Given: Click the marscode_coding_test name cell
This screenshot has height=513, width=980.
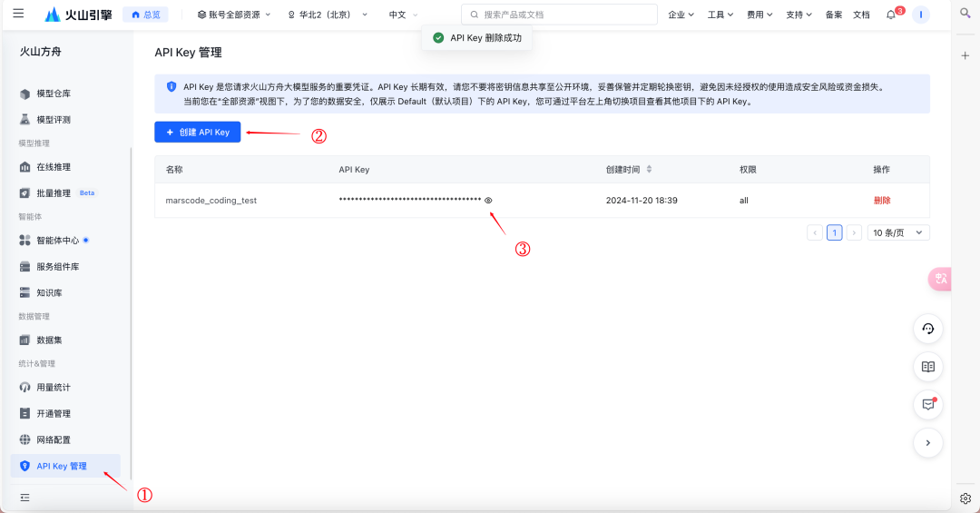Looking at the screenshot, I should [211, 200].
